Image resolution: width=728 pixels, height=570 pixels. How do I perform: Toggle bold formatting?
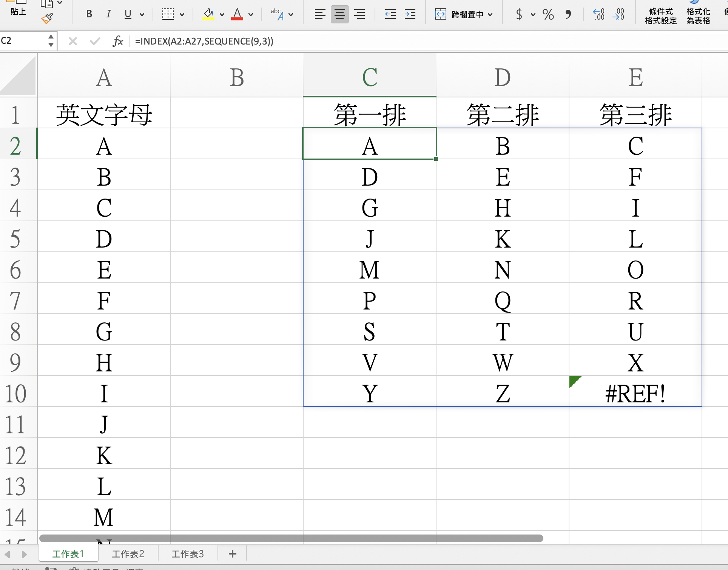tap(89, 14)
